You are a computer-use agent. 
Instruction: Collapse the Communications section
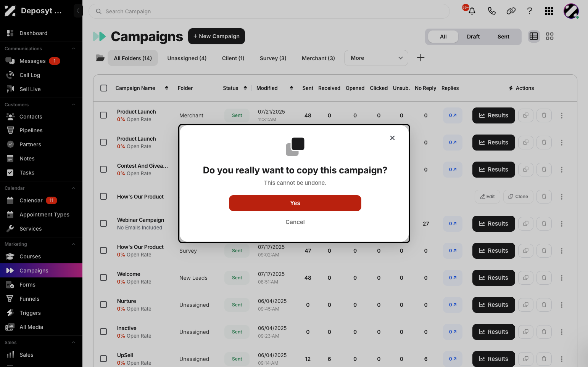(74, 49)
